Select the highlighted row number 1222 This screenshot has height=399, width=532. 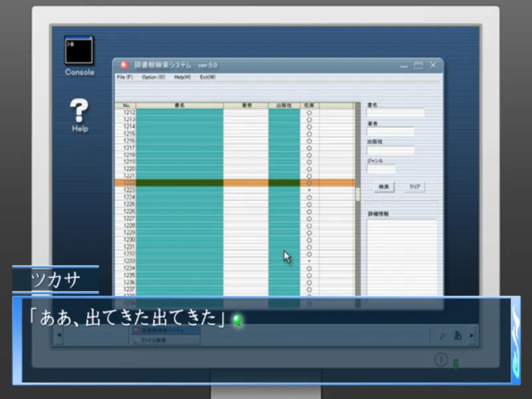tap(129, 183)
